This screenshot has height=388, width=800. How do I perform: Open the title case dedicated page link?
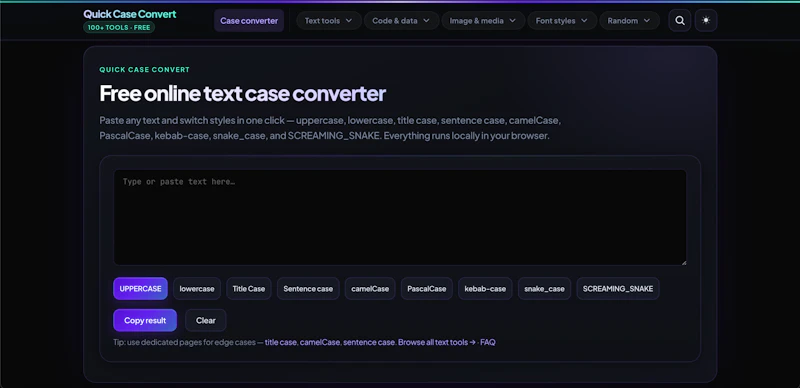click(281, 342)
